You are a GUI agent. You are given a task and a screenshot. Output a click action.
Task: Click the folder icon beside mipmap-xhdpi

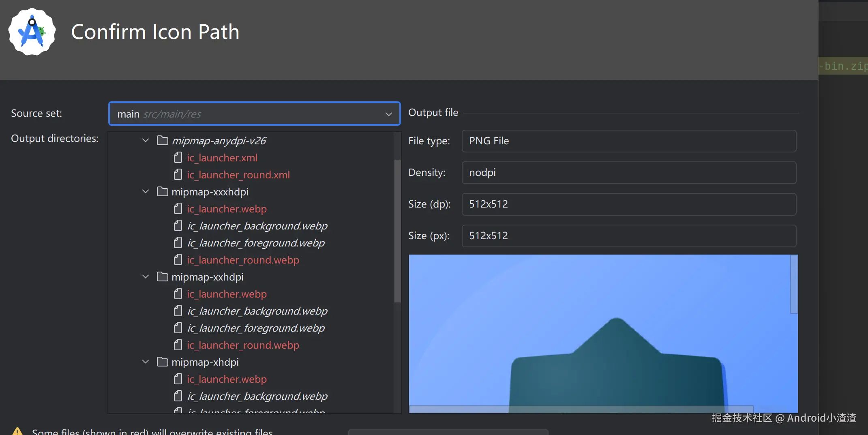coord(163,362)
